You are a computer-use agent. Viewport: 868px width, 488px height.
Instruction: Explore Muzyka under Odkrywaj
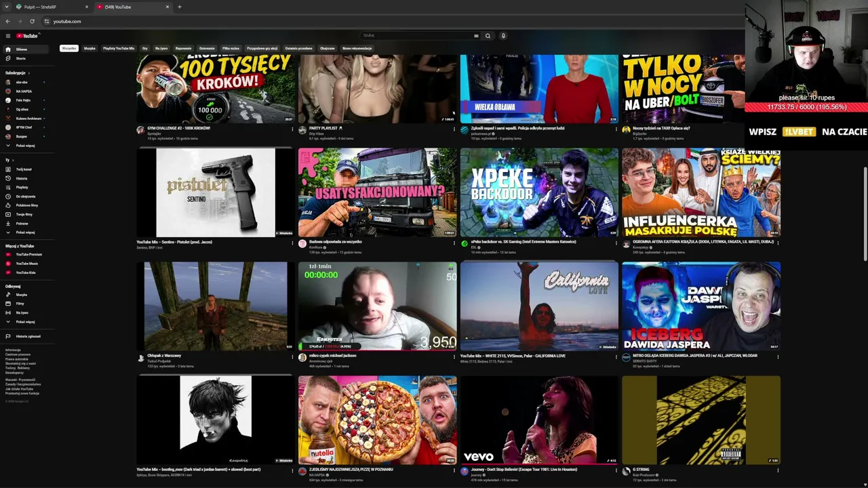click(x=24, y=295)
